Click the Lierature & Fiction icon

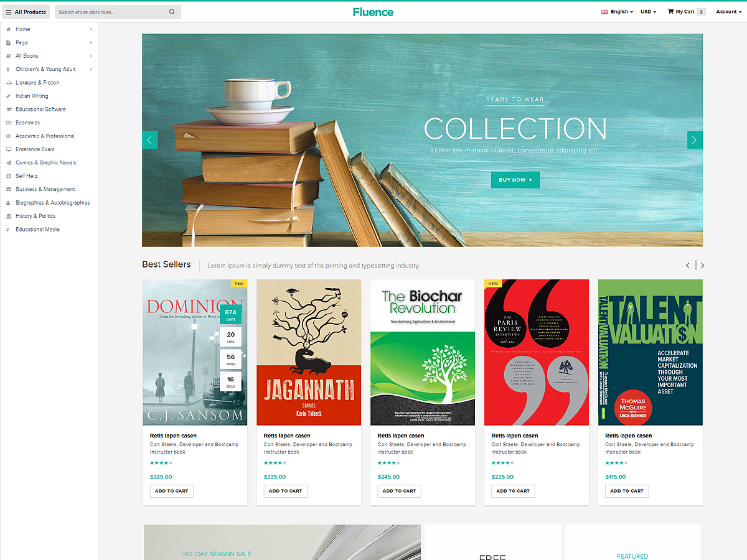point(9,83)
